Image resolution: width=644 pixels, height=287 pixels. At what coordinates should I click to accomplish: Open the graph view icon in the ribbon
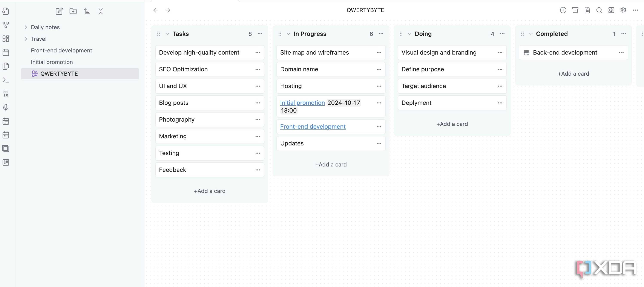click(6, 25)
